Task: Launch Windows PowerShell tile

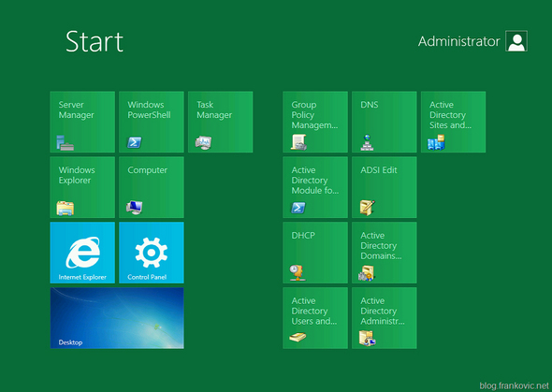Action: click(x=152, y=122)
